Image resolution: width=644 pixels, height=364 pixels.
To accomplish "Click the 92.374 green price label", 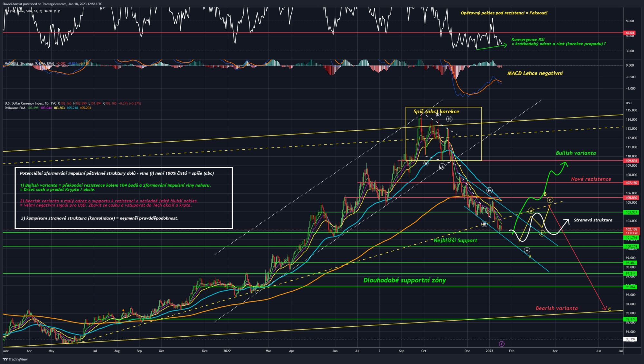I will pyautogui.click(x=631, y=319).
